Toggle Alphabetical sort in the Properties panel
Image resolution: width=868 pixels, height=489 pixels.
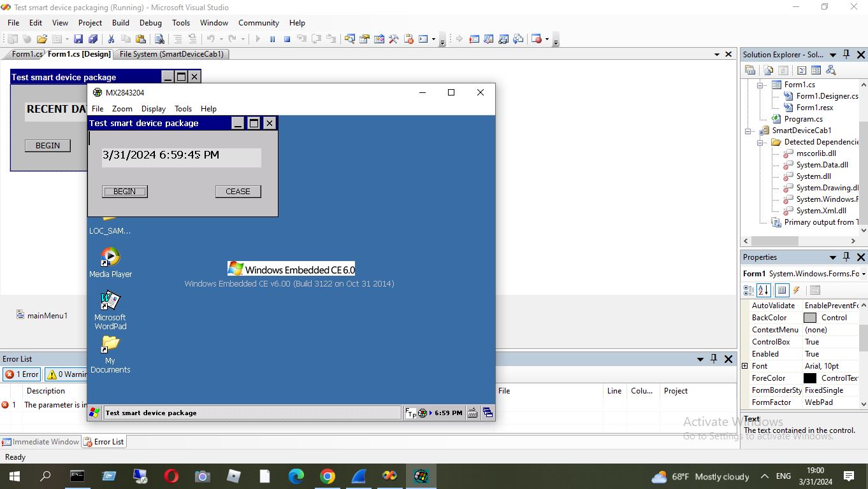763,290
